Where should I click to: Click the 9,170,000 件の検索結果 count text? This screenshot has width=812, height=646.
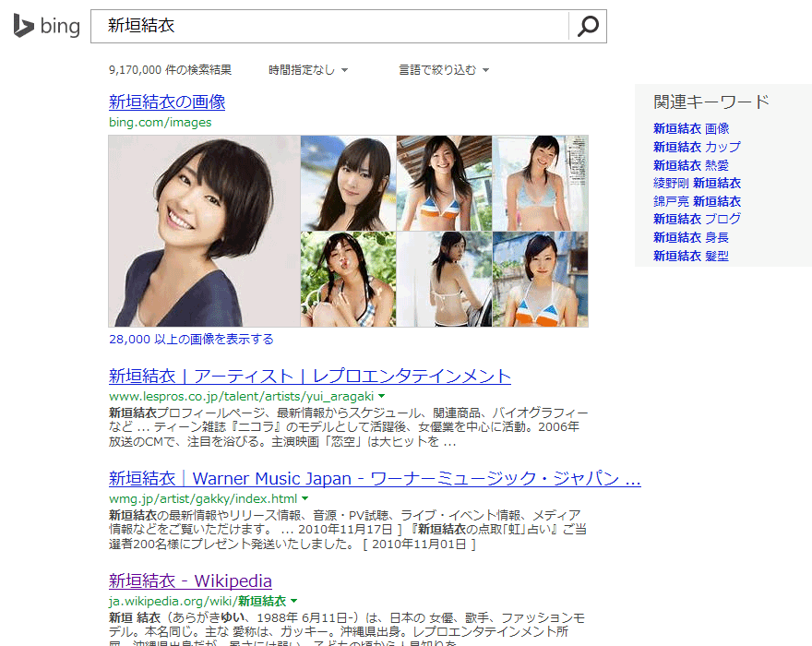click(170, 70)
